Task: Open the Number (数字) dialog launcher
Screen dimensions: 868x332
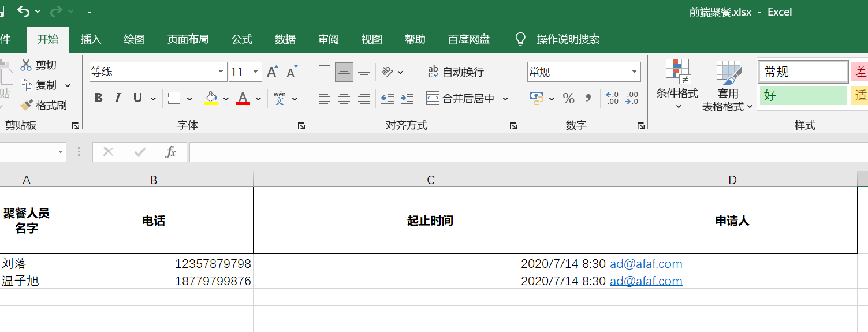Action: click(640, 126)
